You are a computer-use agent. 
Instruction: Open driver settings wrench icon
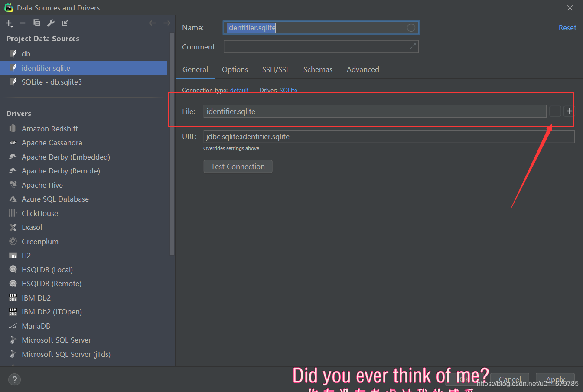(x=51, y=23)
